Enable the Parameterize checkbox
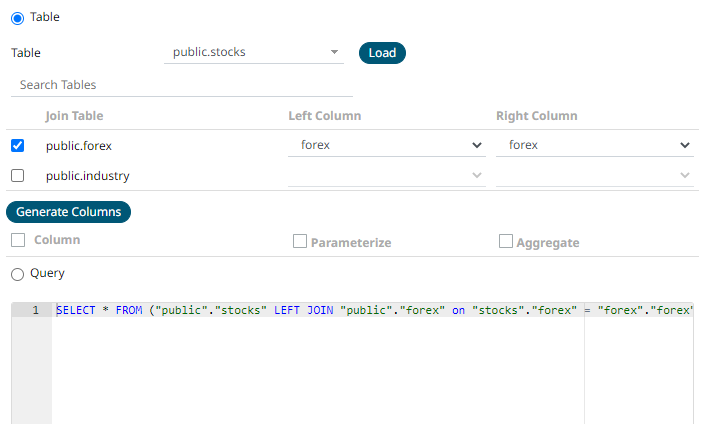 (300, 241)
